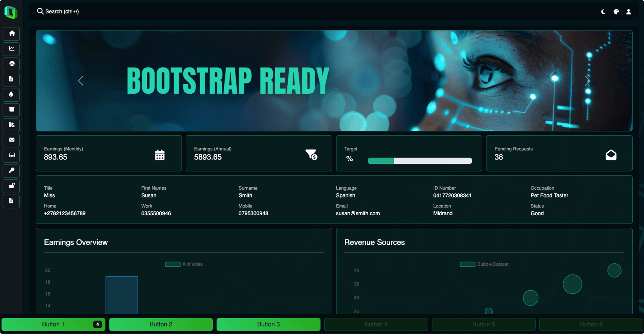Click Button 1 with badge 4
The width and height of the screenshot is (644, 334).
click(x=53, y=324)
